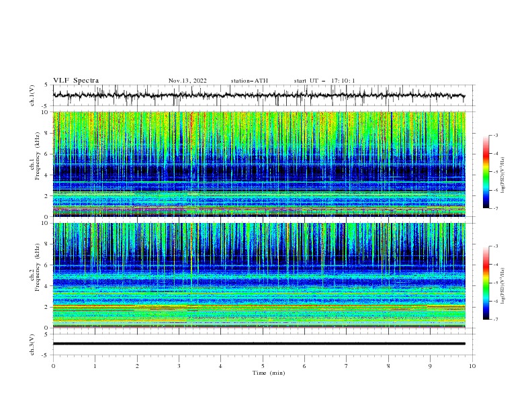Click the 'ch.3(V)' waveform axis label

(x=32, y=345)
